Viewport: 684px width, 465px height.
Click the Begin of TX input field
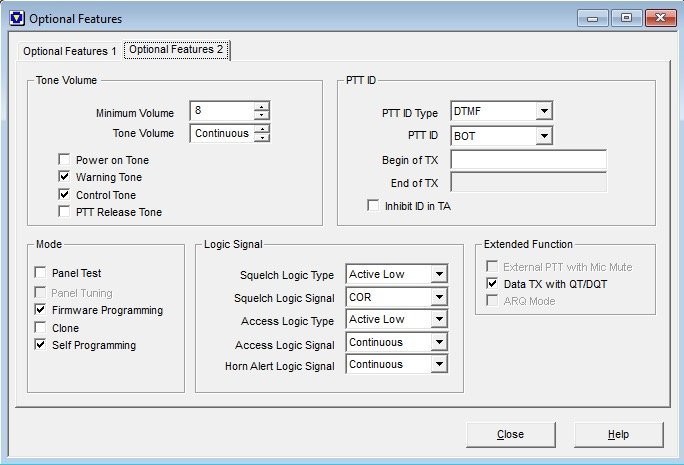coord(529,160)
